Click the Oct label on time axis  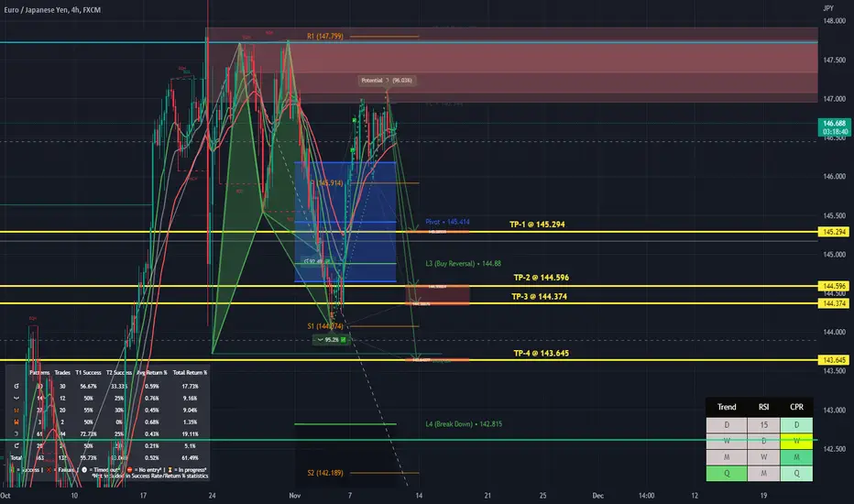[x=5, y=495]
